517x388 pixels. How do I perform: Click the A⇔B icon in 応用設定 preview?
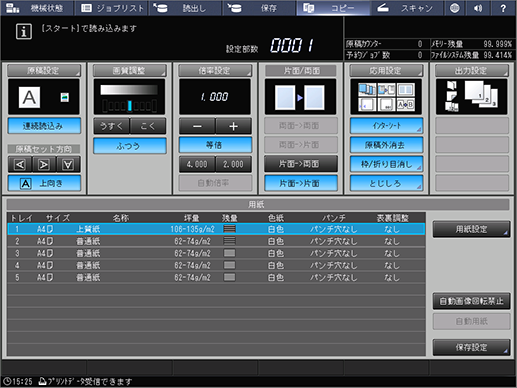click(406, 105)
